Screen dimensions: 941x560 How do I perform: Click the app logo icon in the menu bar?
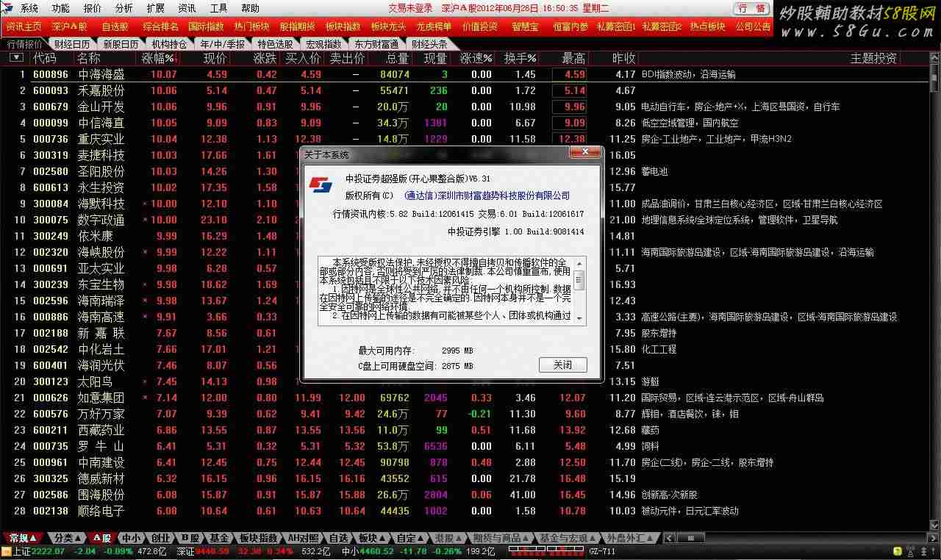pos(9,8)
